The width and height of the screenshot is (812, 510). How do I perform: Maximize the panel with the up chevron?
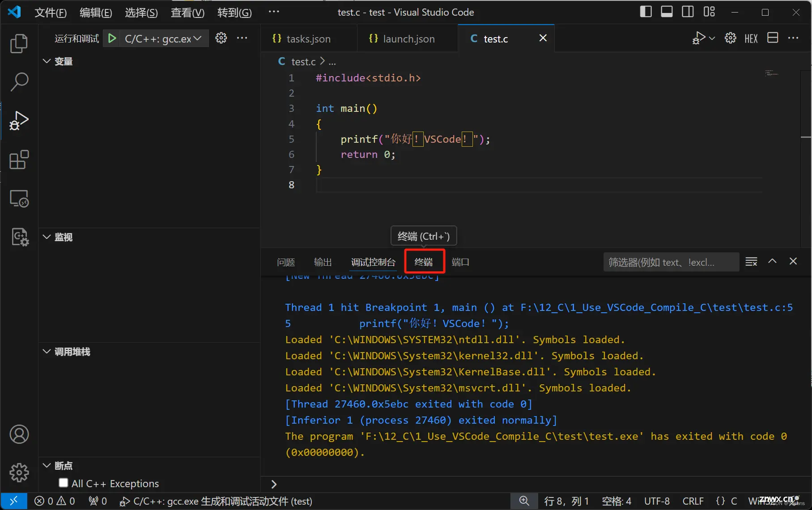tap(772, 261)
